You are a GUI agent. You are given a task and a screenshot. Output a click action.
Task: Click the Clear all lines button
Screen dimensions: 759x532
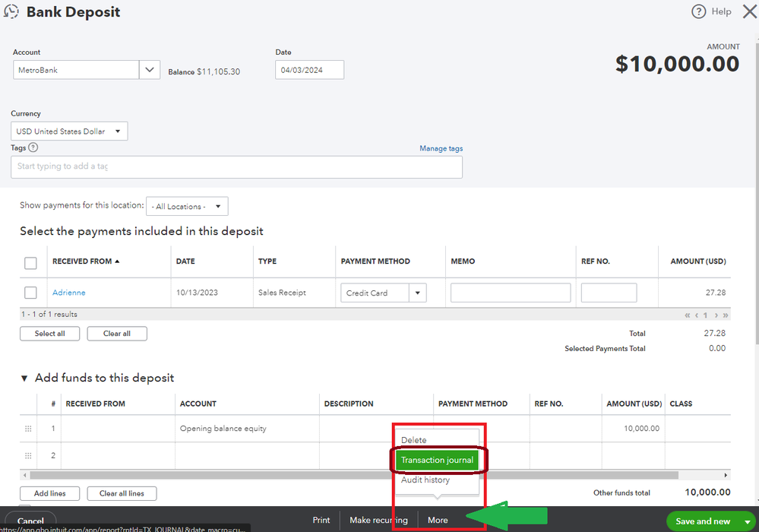click(122, 493)
